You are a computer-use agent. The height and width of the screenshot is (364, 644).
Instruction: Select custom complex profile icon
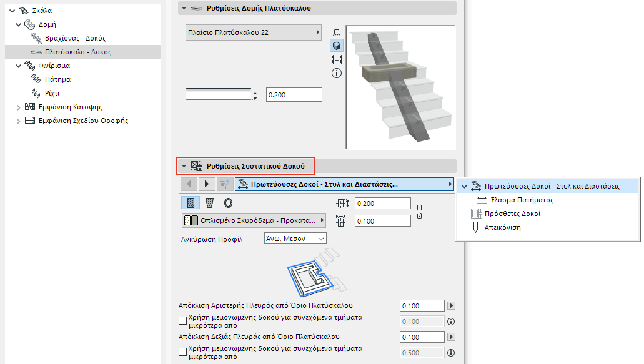coord(229,203)
